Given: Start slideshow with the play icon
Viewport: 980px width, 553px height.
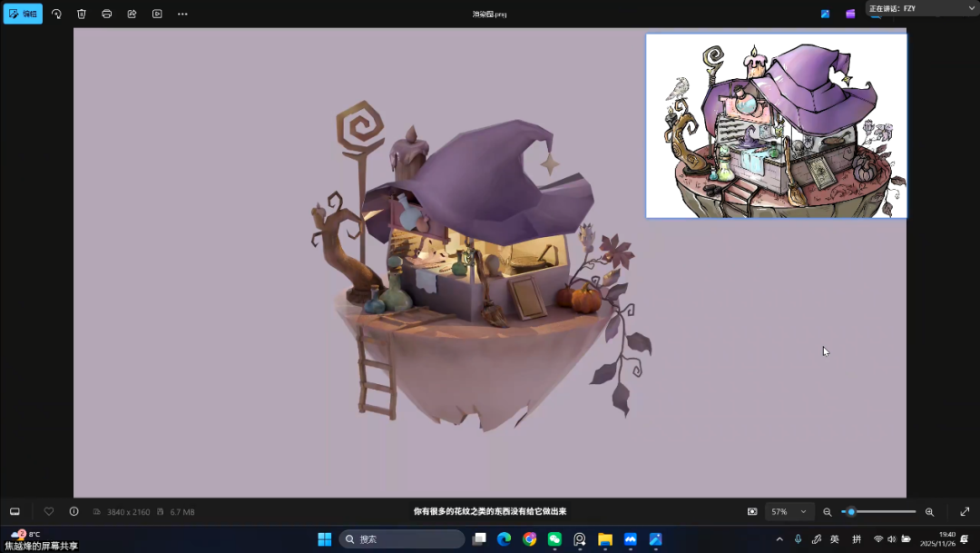Looking at the screenshot, I should (x=157, y=14).
